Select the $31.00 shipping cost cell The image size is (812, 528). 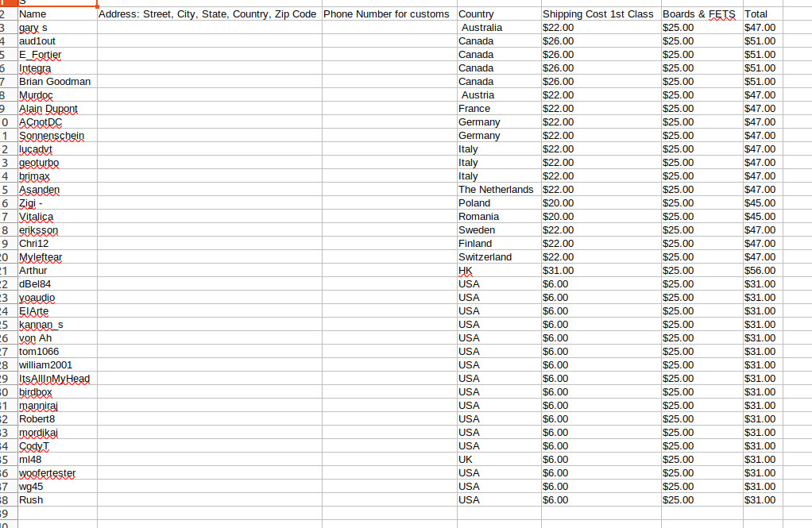[601, 270]
